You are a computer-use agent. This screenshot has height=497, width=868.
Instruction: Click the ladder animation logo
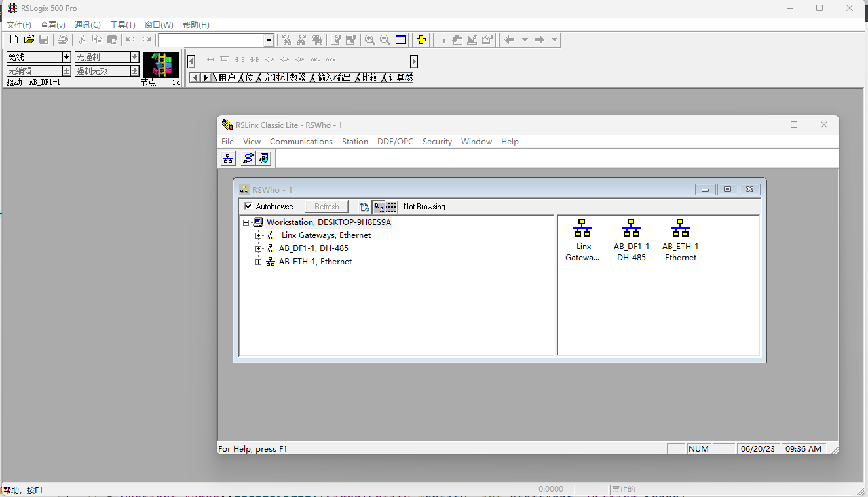point(161,65)
